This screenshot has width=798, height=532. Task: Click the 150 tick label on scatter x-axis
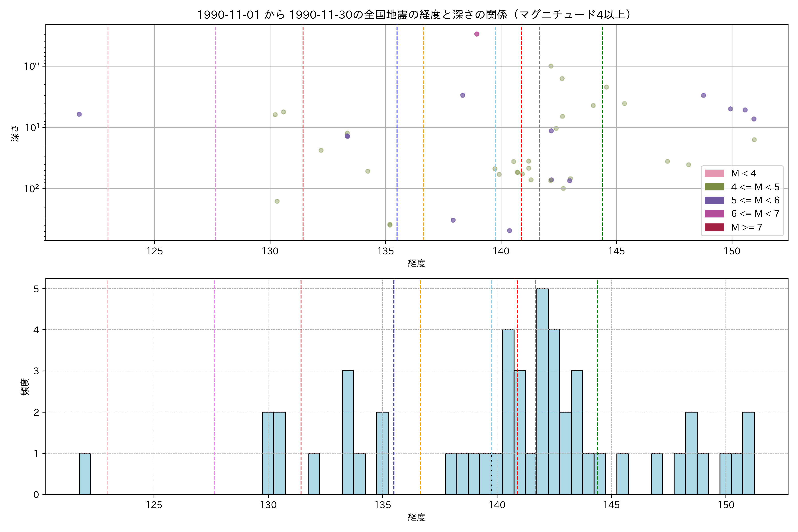732,251
